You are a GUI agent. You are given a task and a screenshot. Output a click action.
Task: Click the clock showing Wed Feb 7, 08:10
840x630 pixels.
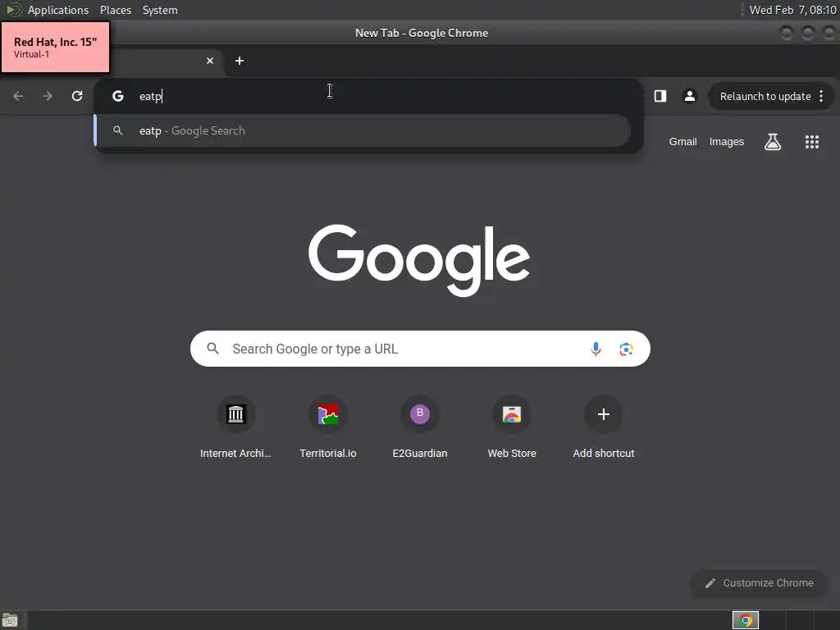point(792,10)
